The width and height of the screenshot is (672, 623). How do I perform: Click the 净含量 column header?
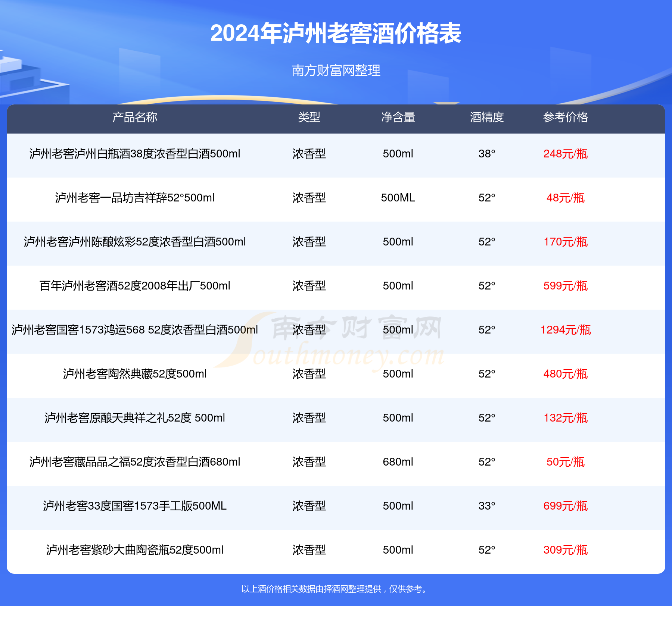click(398, 117)
